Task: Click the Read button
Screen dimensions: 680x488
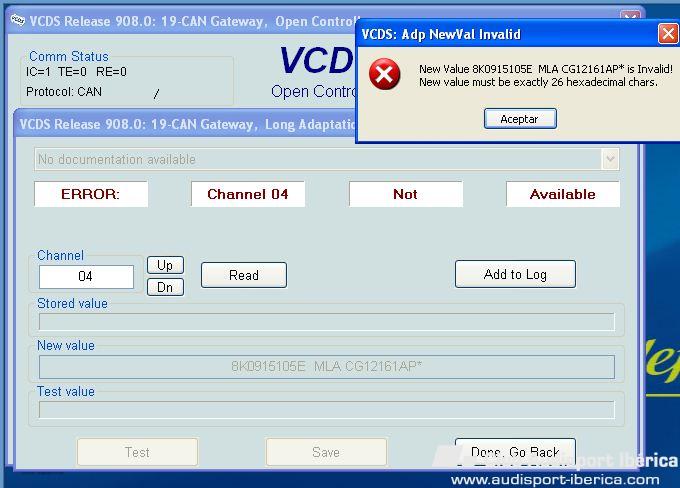Action: pyautogui.click(x=244, y=275)
